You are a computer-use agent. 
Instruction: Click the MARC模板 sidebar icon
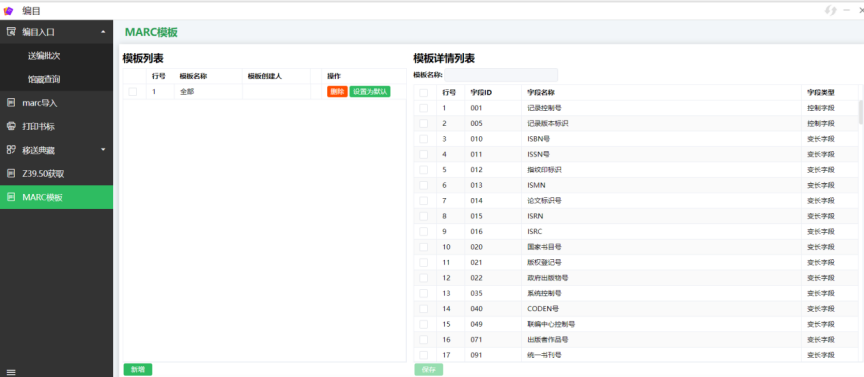tap(11, 197)
